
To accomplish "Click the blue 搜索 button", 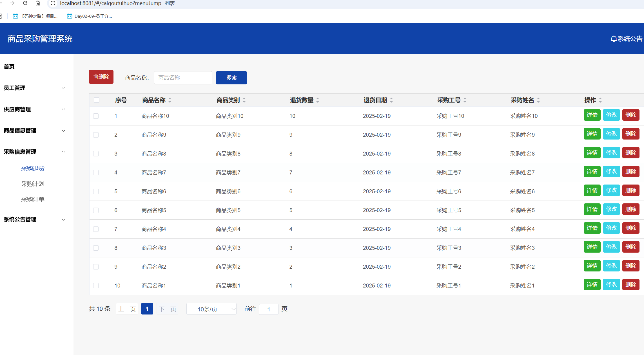I will click(231, 78).
